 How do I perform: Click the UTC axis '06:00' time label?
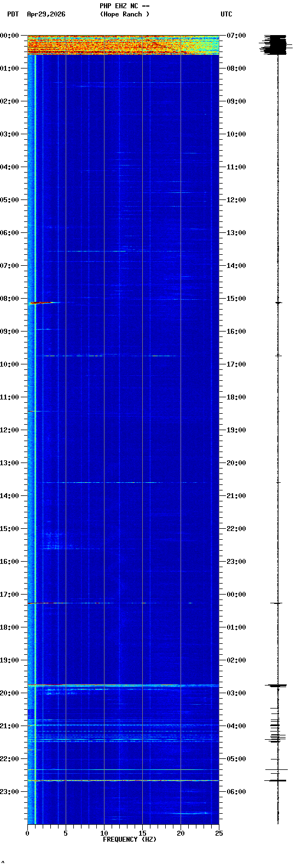point(236,792)
